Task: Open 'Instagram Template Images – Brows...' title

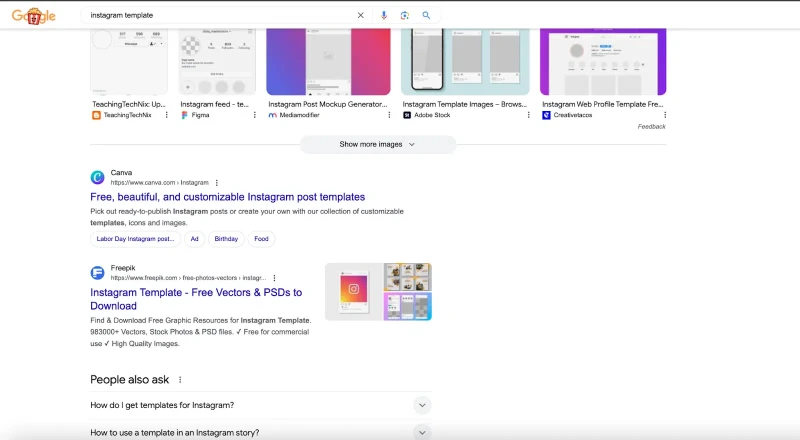Action: coord(464,104)
